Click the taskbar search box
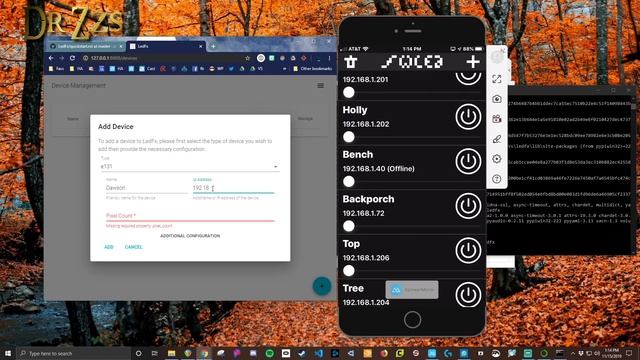Image resolution: width=640 pixels, height=360 pixels. click(73, 353)
